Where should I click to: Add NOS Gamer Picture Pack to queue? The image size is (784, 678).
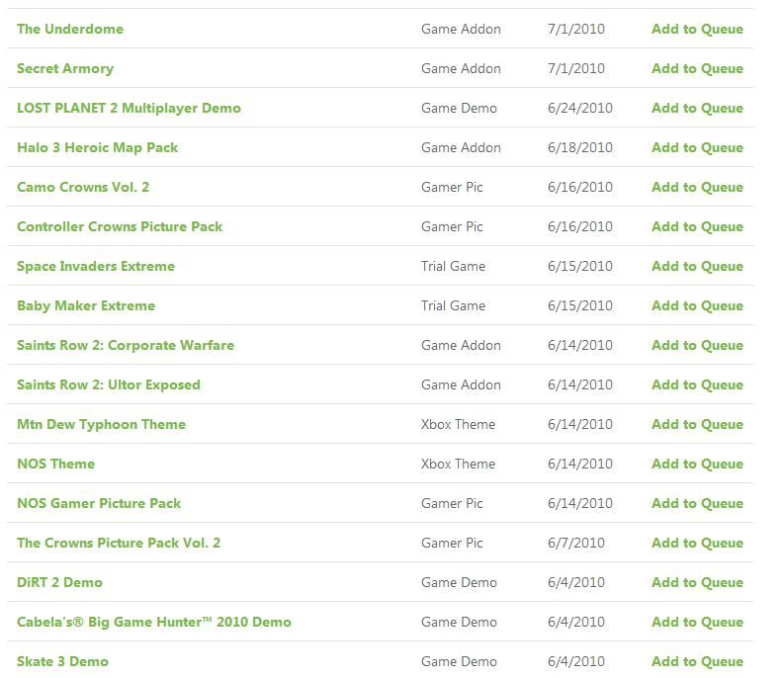[x=697, y=503]
